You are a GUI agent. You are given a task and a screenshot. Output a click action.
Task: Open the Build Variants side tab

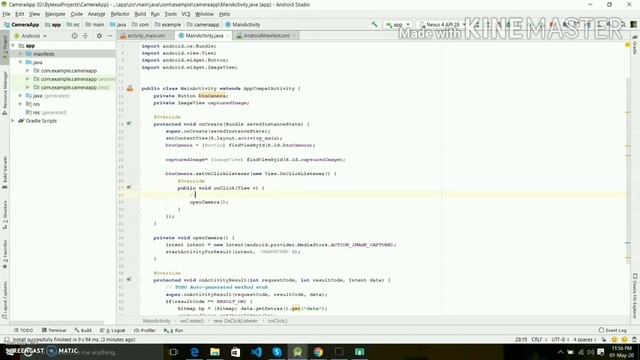pos(5,172)
